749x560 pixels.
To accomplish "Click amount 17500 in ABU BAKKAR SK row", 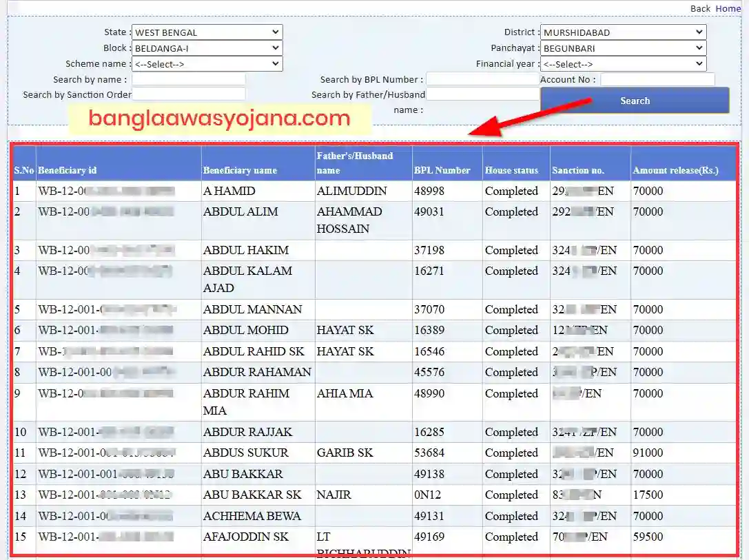I will (648, 495).
